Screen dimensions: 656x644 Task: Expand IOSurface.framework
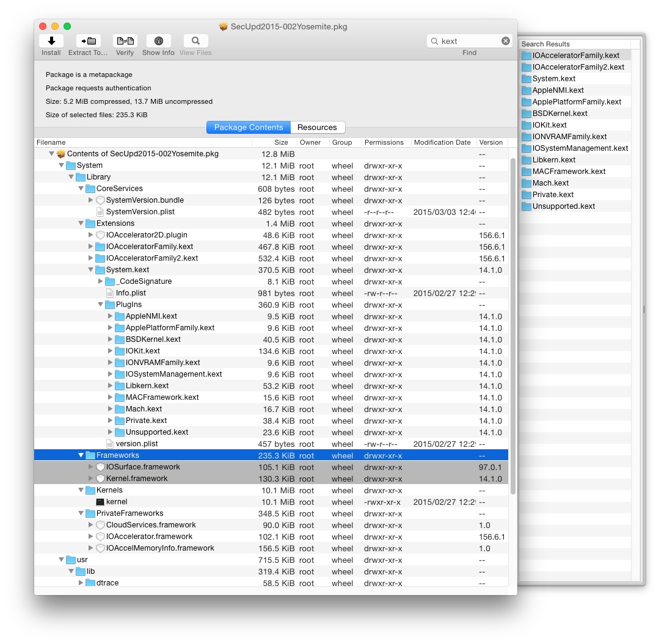[x=90, y=467]
